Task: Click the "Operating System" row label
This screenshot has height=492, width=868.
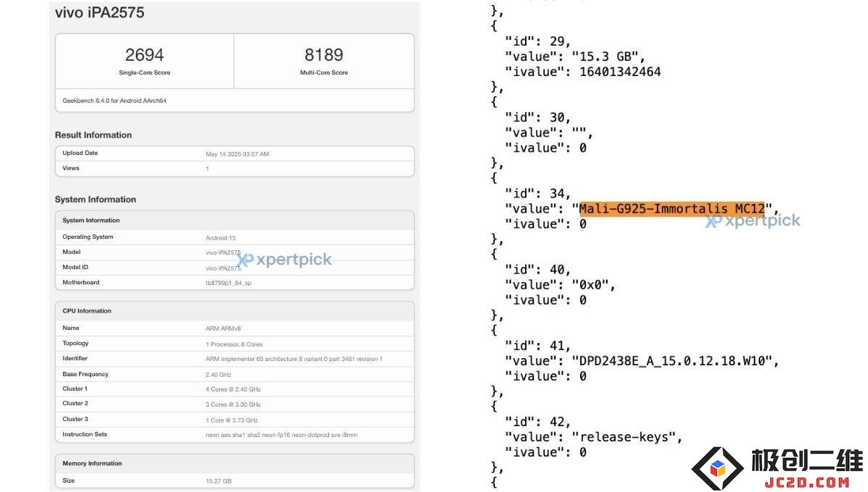Action: pos(88,237)
